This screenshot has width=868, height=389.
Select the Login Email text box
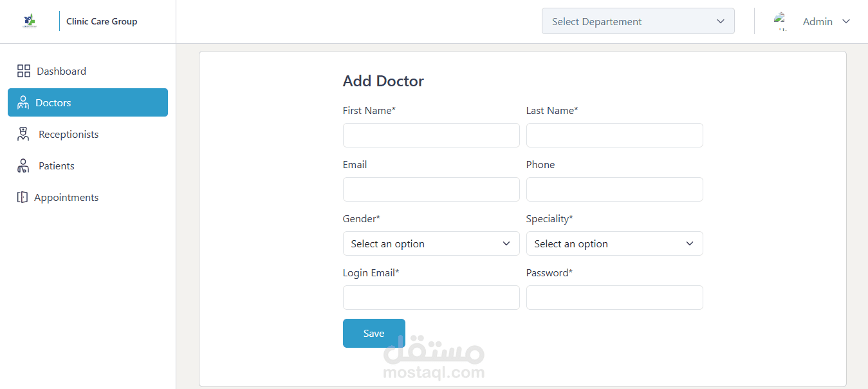tap(431, 298)
